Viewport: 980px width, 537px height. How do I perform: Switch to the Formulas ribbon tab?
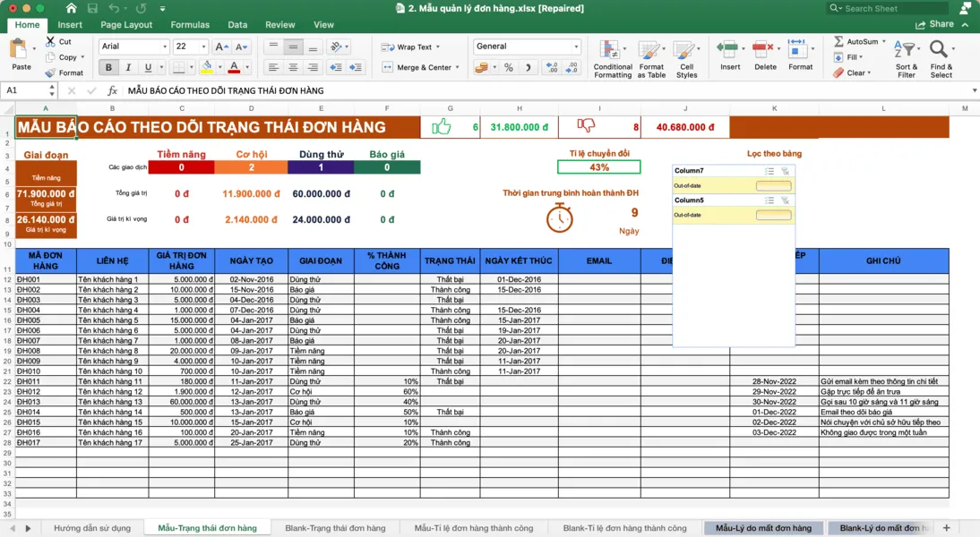190,25
